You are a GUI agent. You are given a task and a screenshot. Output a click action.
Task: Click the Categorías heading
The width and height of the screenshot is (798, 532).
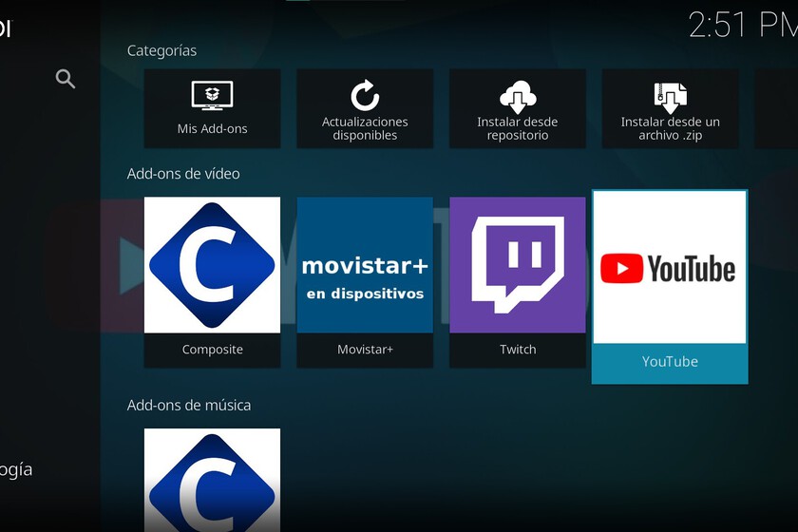coord(161,51)
